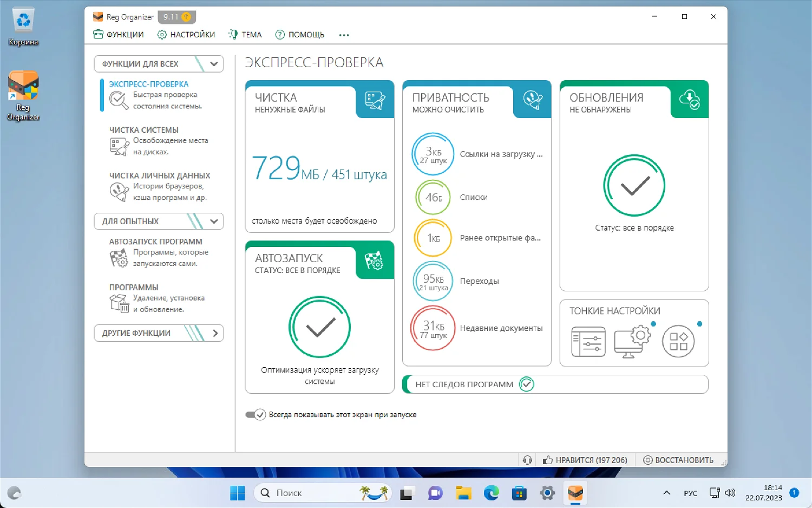Viewport: 812px width, 508px height.
Task: Collapse the ДЛЯ ОПЫТНЫХ section
Action: coord(214,222)
